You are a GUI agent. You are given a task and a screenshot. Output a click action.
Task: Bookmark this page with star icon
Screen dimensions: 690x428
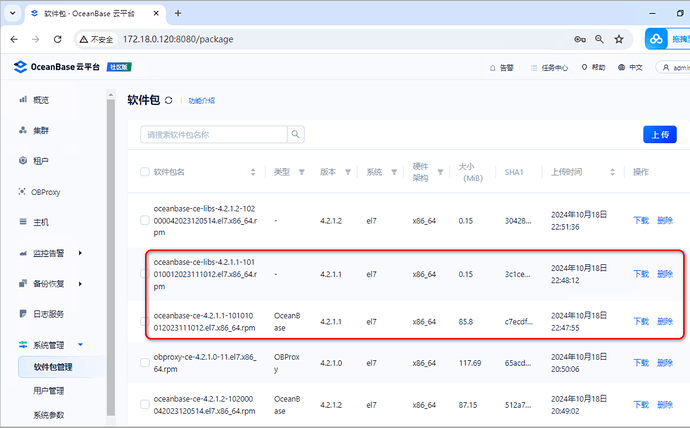click(619, 39)
